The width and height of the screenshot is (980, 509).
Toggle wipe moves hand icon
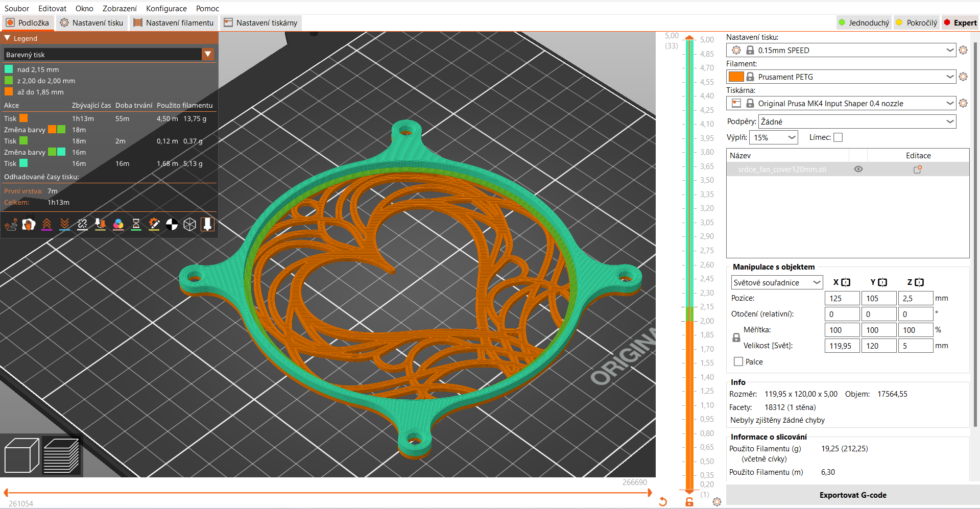coord(29,225)
